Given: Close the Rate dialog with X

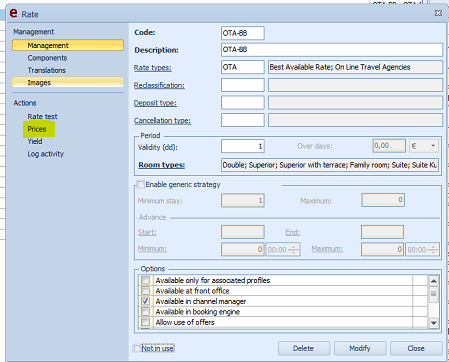Looking at the screenshot, I should pos(438,13).
